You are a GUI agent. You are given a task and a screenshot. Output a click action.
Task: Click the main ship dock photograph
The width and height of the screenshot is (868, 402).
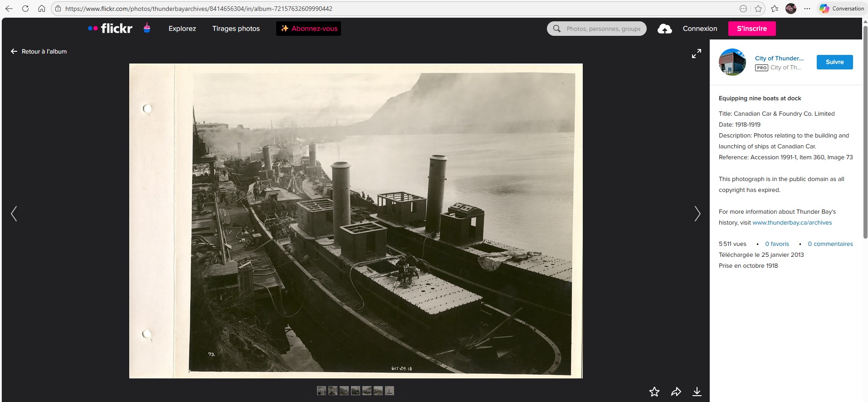(x=356, y=221)
